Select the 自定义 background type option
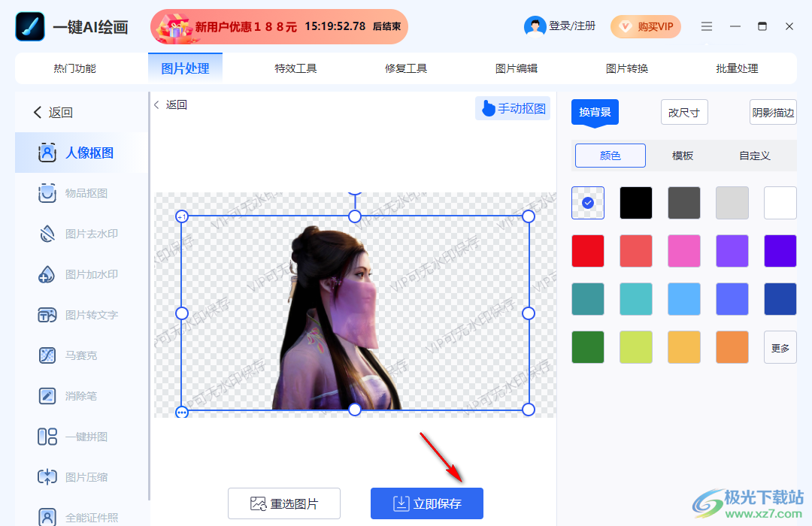812x526 pixels. [x=755, y=156]
